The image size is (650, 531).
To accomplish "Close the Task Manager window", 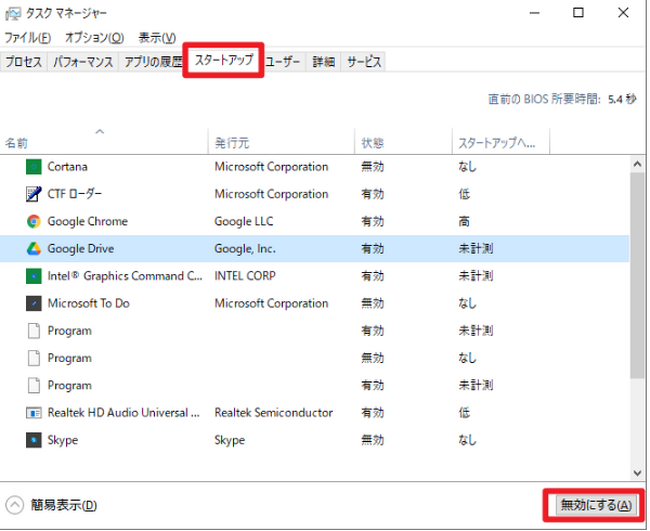I will pyautogui.click(x=623, y=13).
